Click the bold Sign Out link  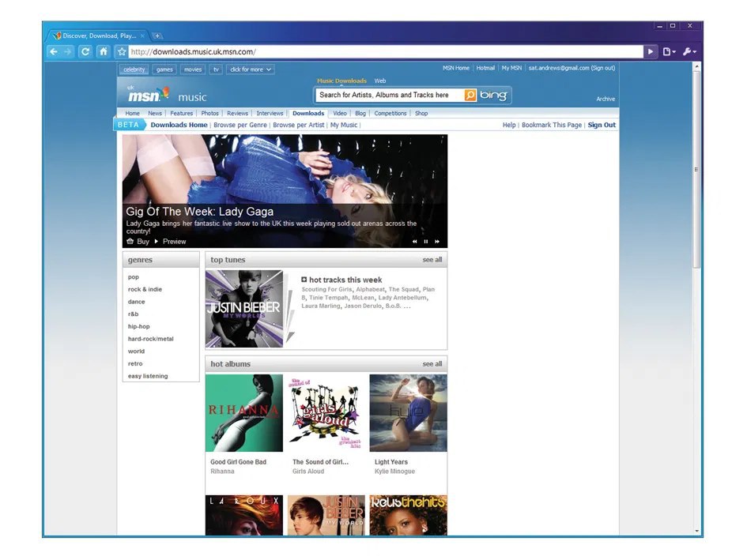[x=602, y=125]
